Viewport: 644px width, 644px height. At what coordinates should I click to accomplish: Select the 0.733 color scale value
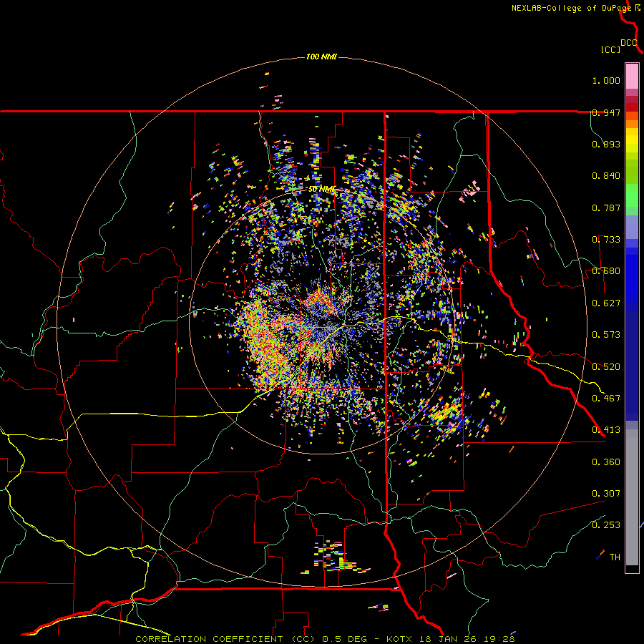click(x=606, y=239)
